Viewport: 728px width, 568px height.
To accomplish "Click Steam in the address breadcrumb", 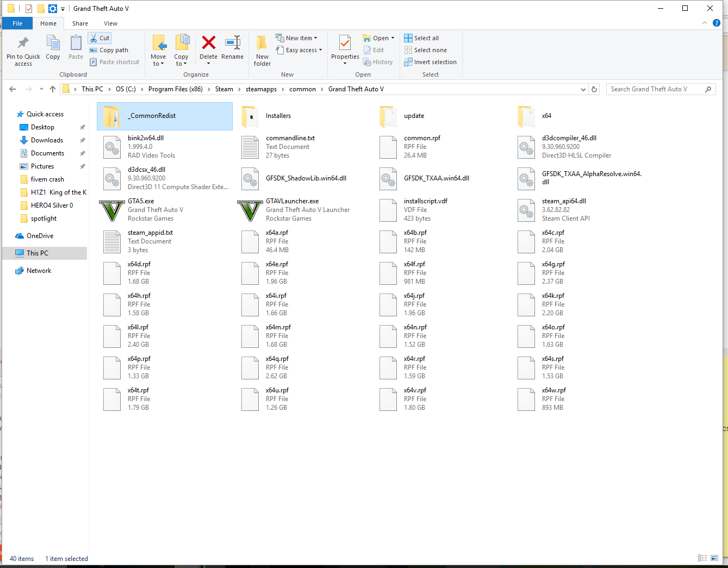I will pos(224,89).
